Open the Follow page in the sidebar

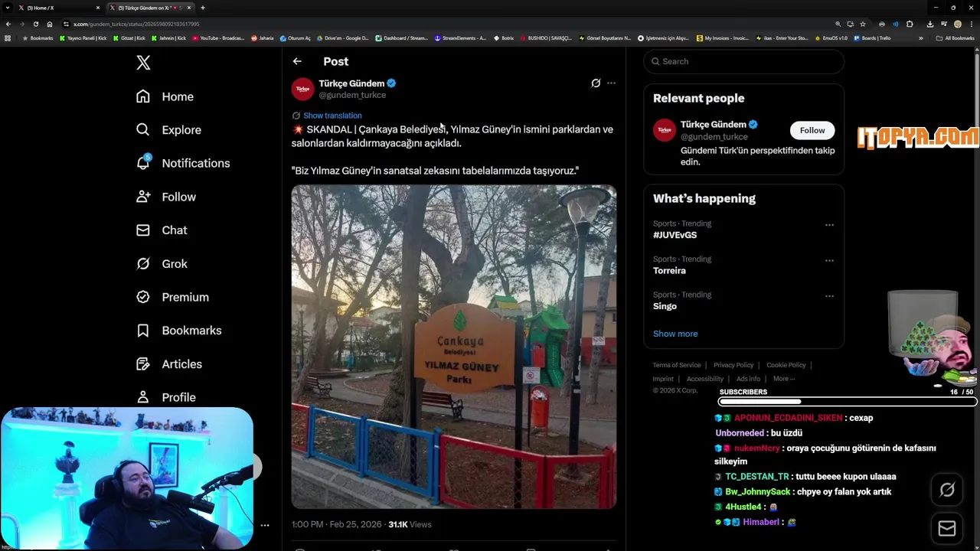165,197
